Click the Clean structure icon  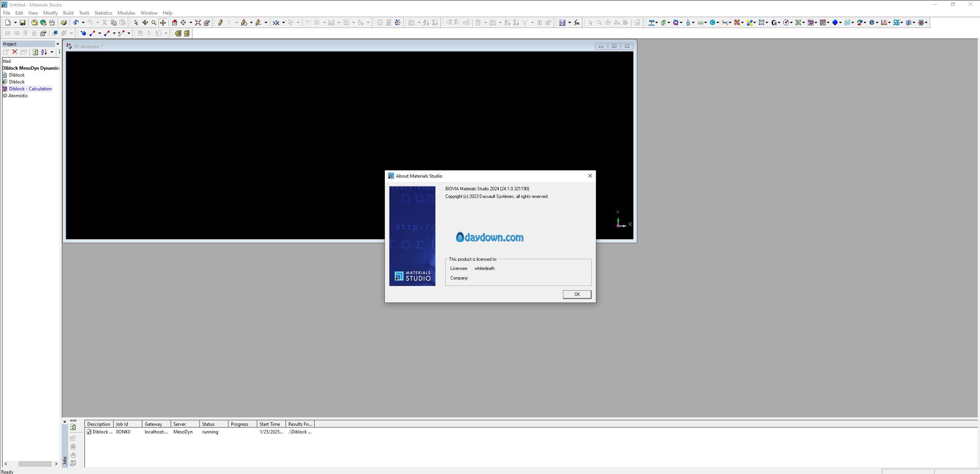click(276, 23)
